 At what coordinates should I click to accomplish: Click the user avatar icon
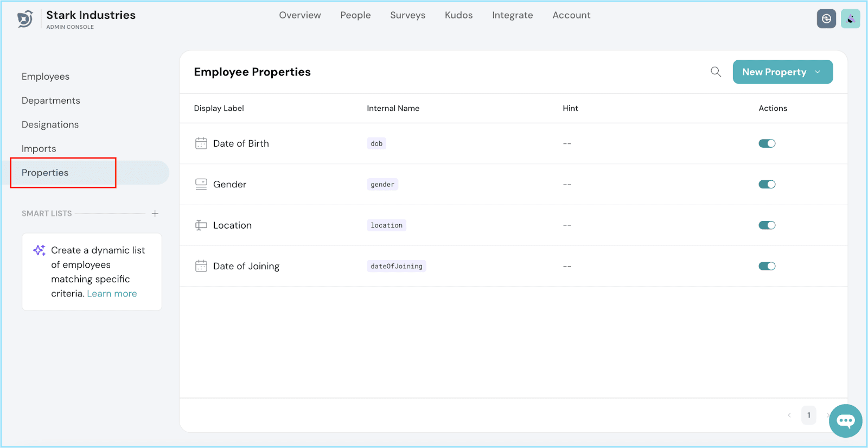point(850,19)
